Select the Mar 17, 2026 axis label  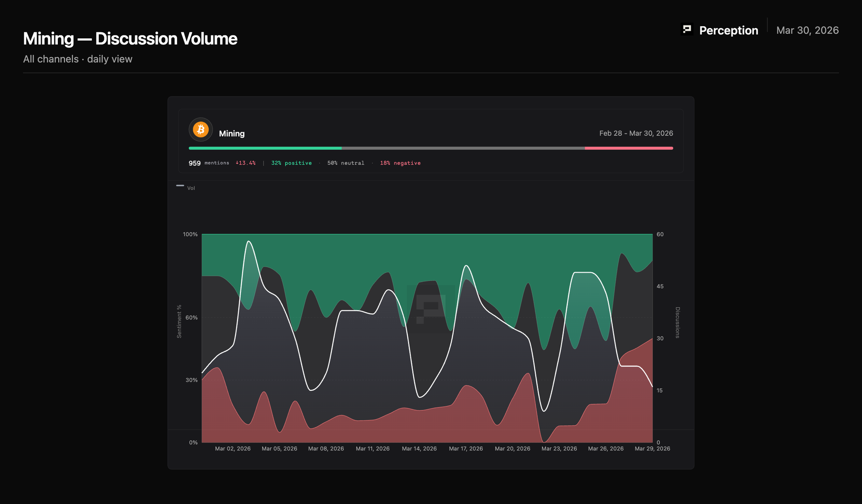pos(466,449)
